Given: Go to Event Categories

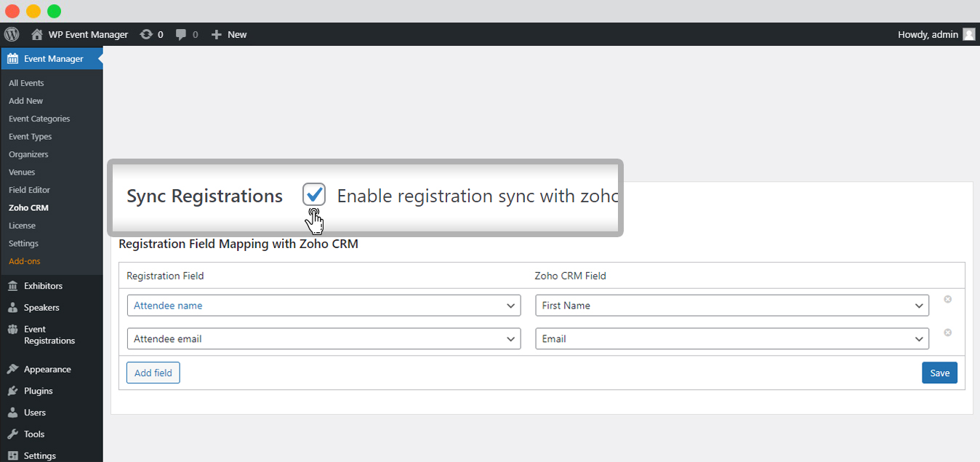Looking at the screenshot, I should [39, 119].
